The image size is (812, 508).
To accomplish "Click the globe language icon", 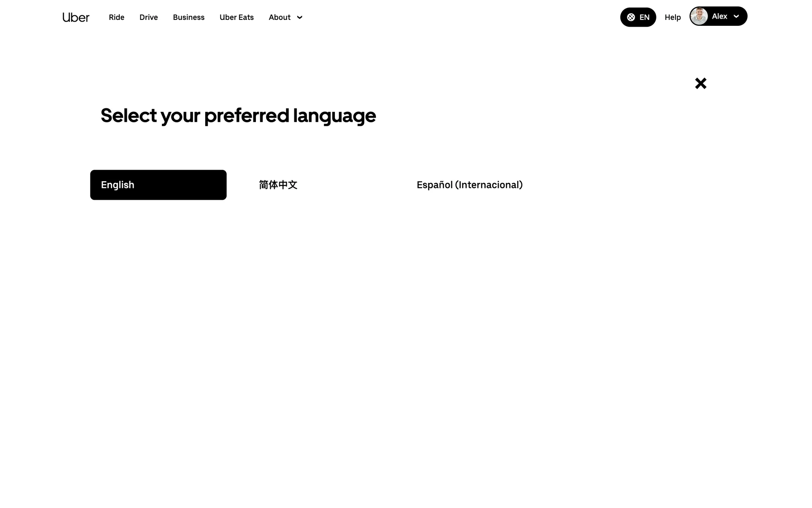I will pyautogui.click(x=631, y=17).
